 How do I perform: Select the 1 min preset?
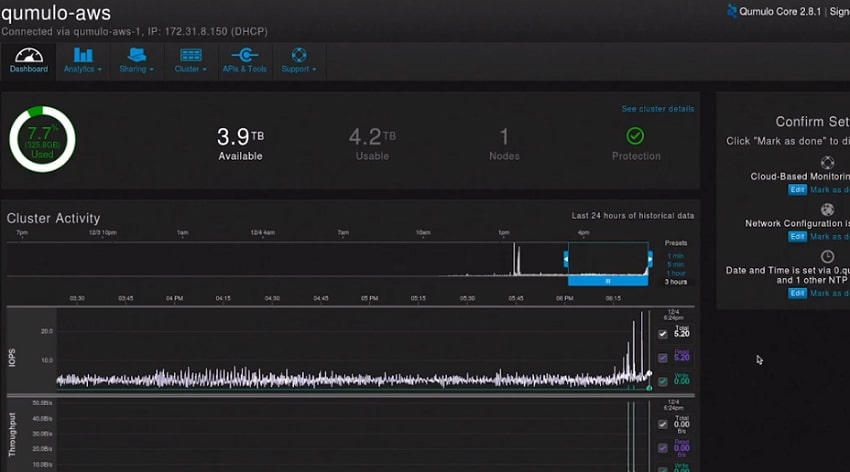tap(675, 256)
